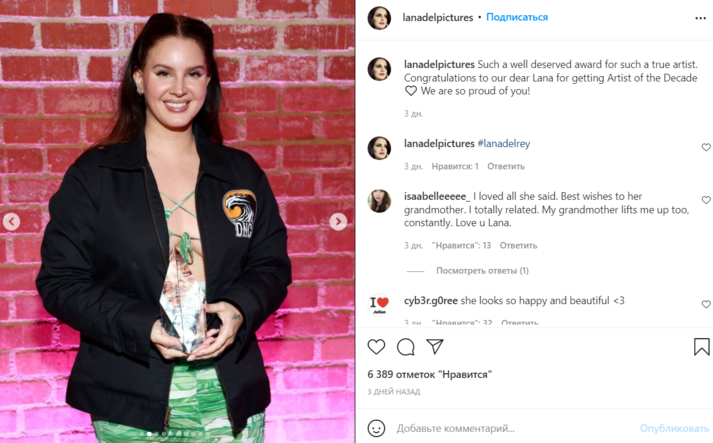This screenshot has width=713, height=443.
Task: Click the Опубликовать post button
Action: 674,428
